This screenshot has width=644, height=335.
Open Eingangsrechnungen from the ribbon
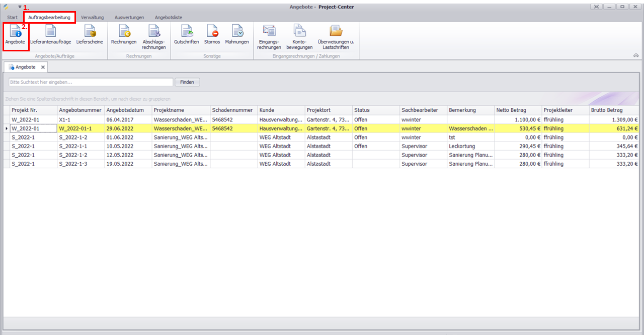(x=269, y=36)
